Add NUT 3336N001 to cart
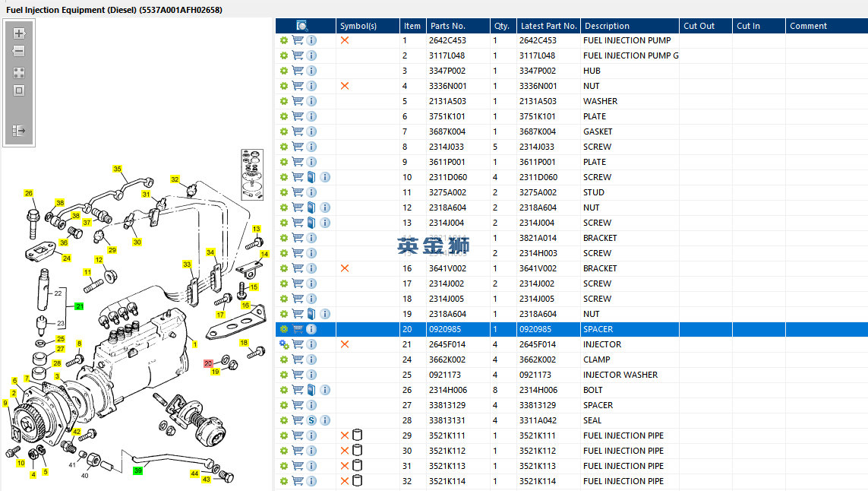The image size is (868, 491). click(298, 86)
